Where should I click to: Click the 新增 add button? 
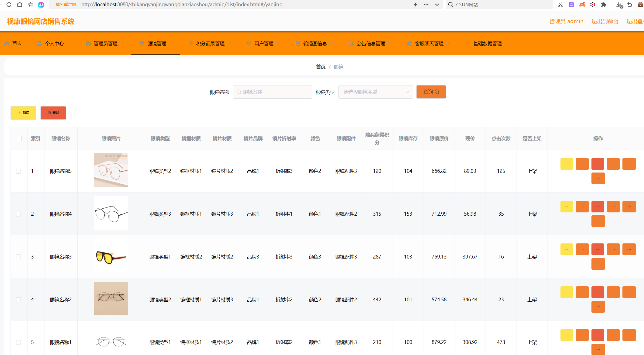(23, 113)
